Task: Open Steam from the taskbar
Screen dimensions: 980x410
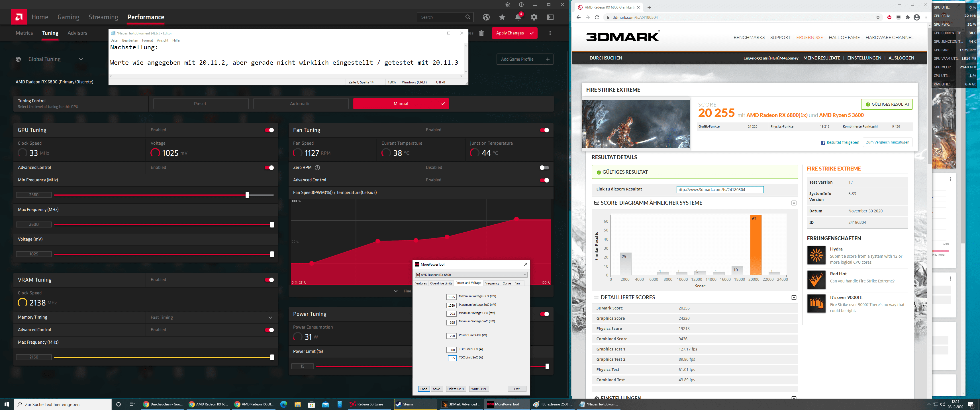Action: [415, 404]
